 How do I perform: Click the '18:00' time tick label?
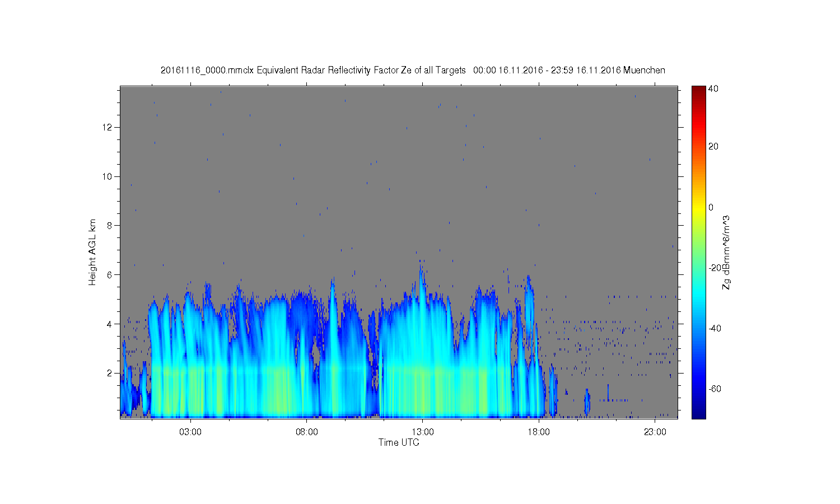click(x=539, y=432)
